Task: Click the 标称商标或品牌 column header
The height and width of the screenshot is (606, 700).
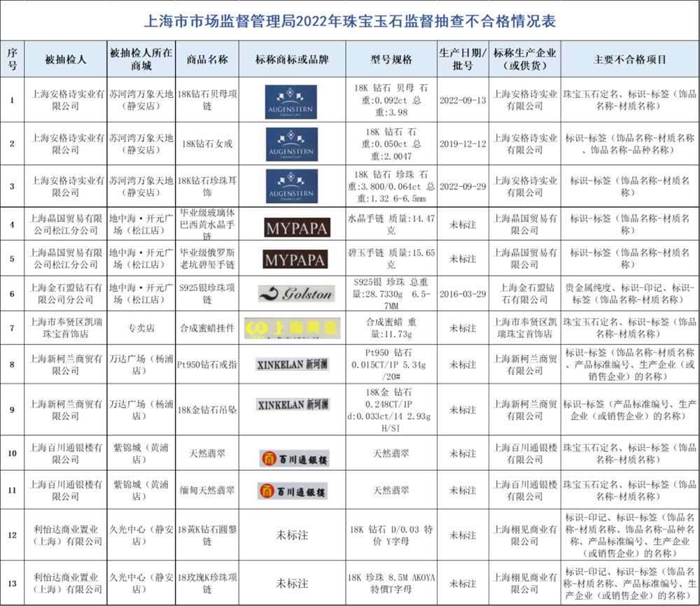Action: click(x=292, y=59)
